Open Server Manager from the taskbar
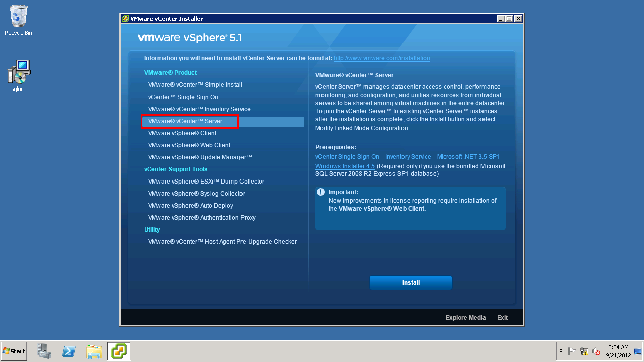This screenshot has height=362, width=644. click(44, 351)
